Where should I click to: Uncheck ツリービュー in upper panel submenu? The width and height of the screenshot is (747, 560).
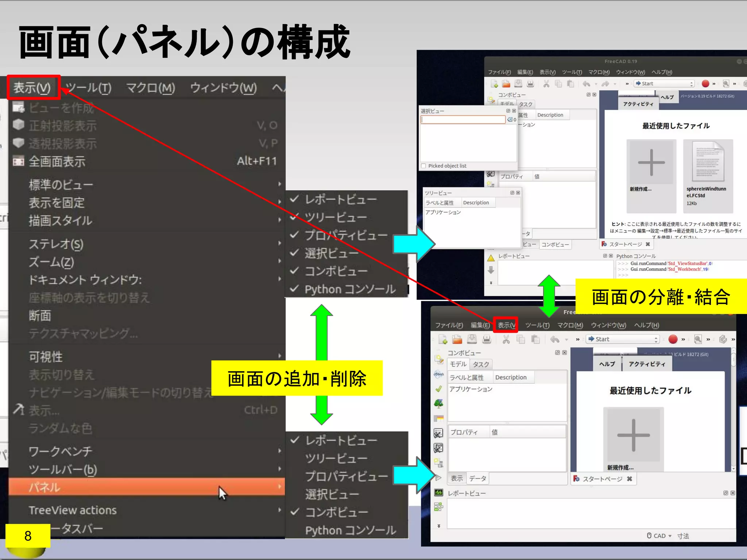(x=335, y=217)
